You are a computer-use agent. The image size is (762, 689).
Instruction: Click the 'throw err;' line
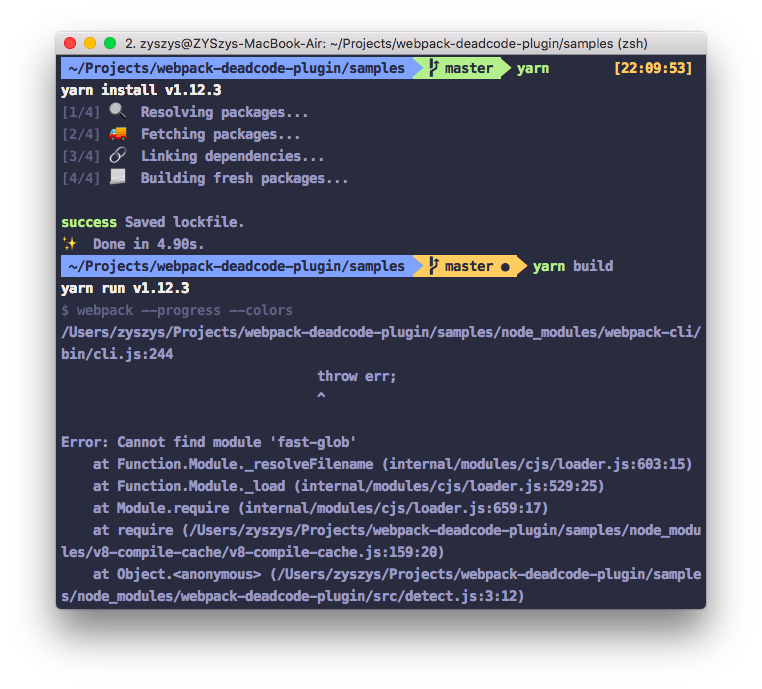point(357,376)
